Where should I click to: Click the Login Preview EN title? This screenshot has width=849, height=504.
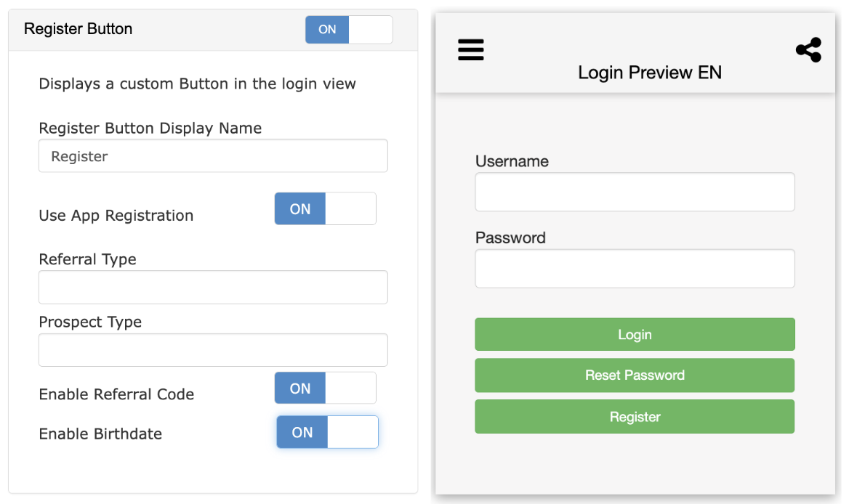click(x=649, y=73)
